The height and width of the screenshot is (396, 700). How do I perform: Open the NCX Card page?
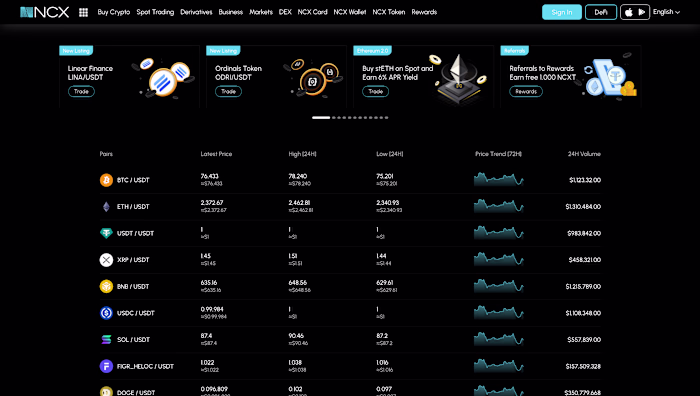click(x=312, y=12)
